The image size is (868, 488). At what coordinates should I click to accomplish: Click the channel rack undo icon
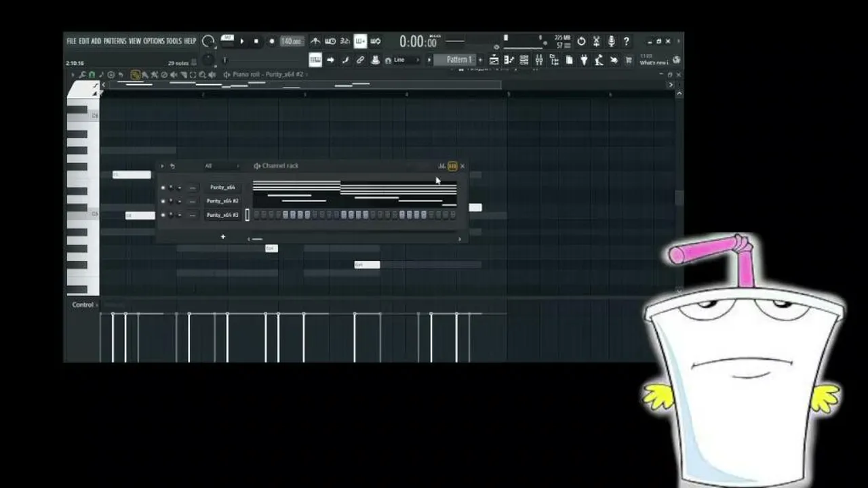point(172,166)
